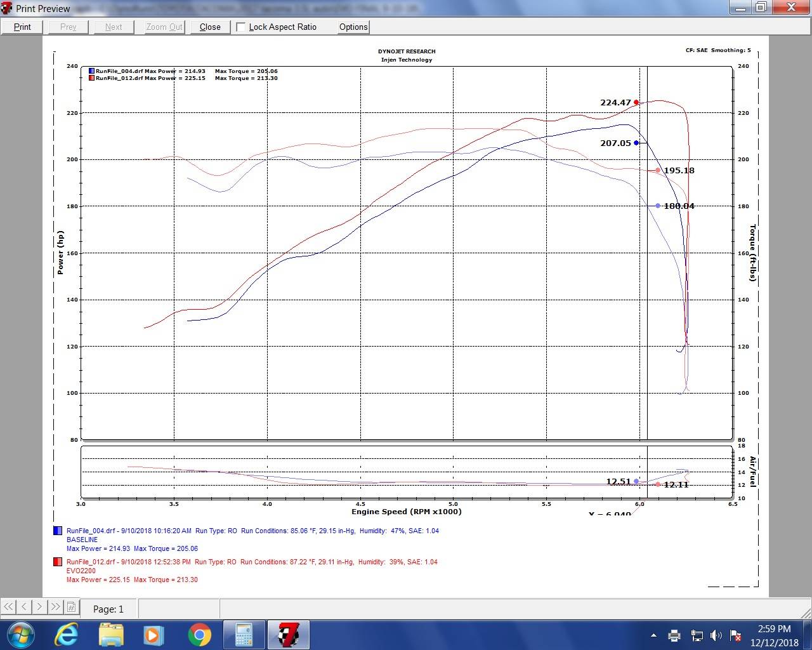Close the print preview
This screenshot has height=650, width=812.
(209, 27)
